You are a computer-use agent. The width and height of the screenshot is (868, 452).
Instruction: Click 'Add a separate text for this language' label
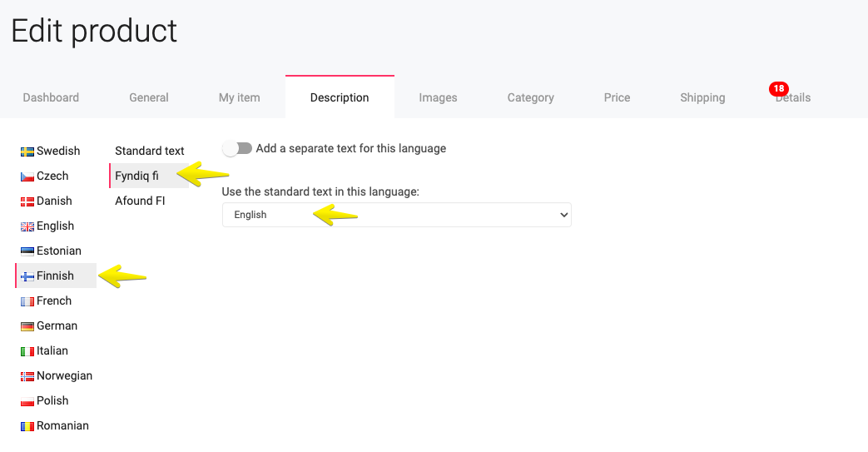[351, 148]
